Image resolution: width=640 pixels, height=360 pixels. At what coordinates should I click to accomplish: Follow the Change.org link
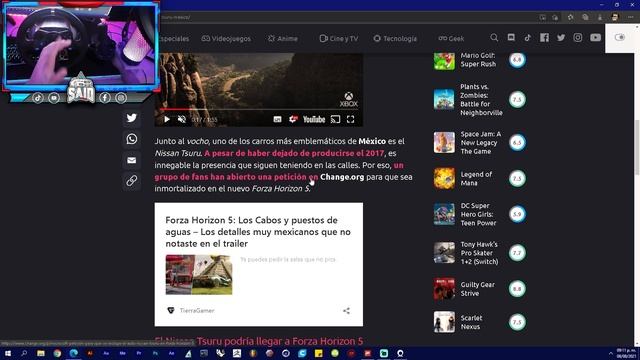(342, 177)
